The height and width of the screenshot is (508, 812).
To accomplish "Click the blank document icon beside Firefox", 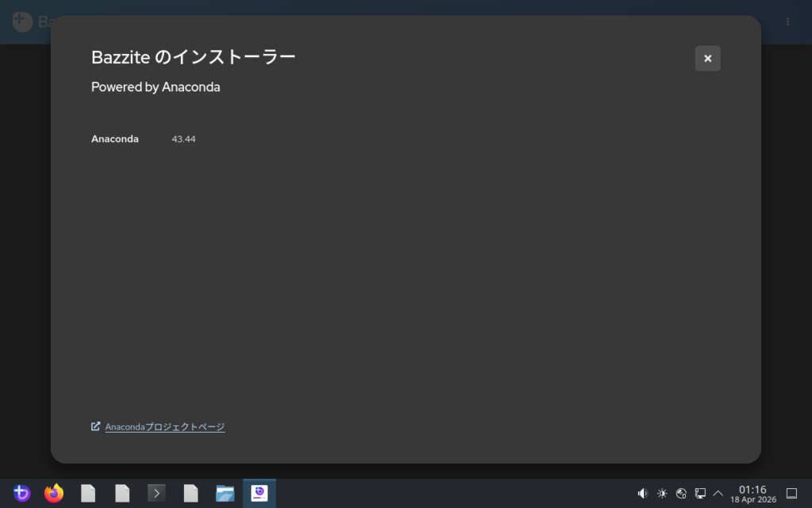I will point(88,494).
